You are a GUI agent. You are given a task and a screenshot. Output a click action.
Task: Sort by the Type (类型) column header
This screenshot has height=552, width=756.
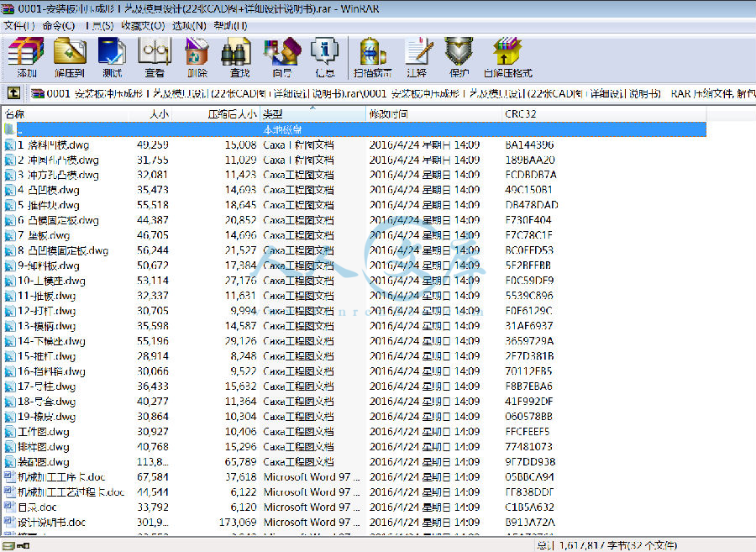(x=313, y=114)
